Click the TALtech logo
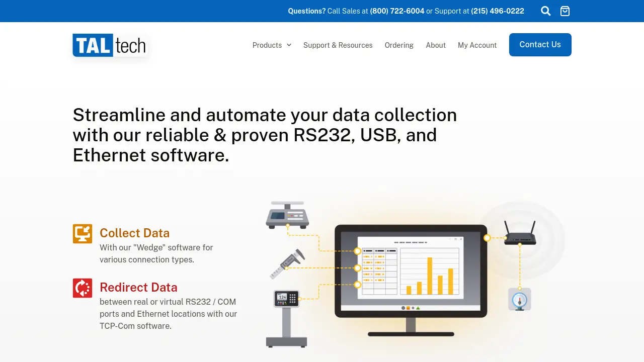The image size is (644, 362). tap(110, 45)
